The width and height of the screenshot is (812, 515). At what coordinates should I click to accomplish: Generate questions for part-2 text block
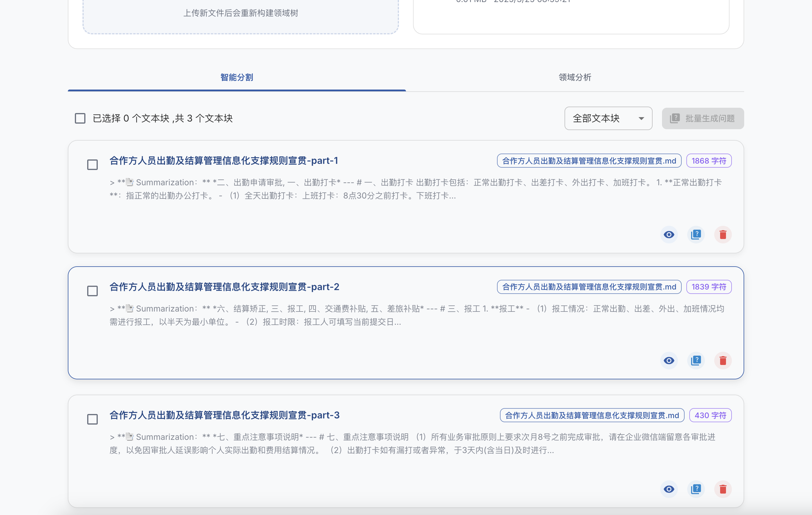pos(696,361)
